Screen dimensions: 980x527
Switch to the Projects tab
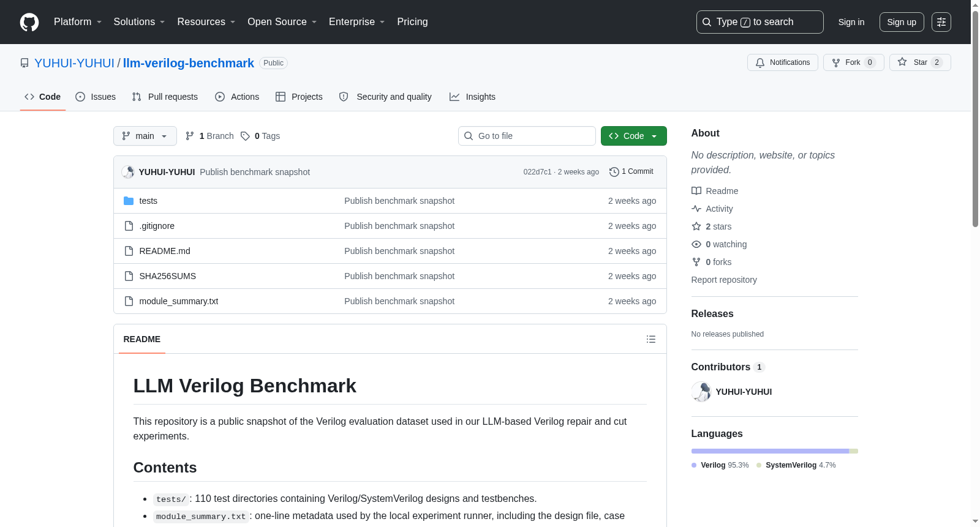(x=299, y=97)
